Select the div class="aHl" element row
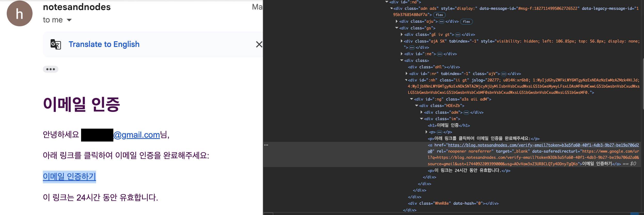The height and width of the screenshot is (215, 644). click(434, 67)
